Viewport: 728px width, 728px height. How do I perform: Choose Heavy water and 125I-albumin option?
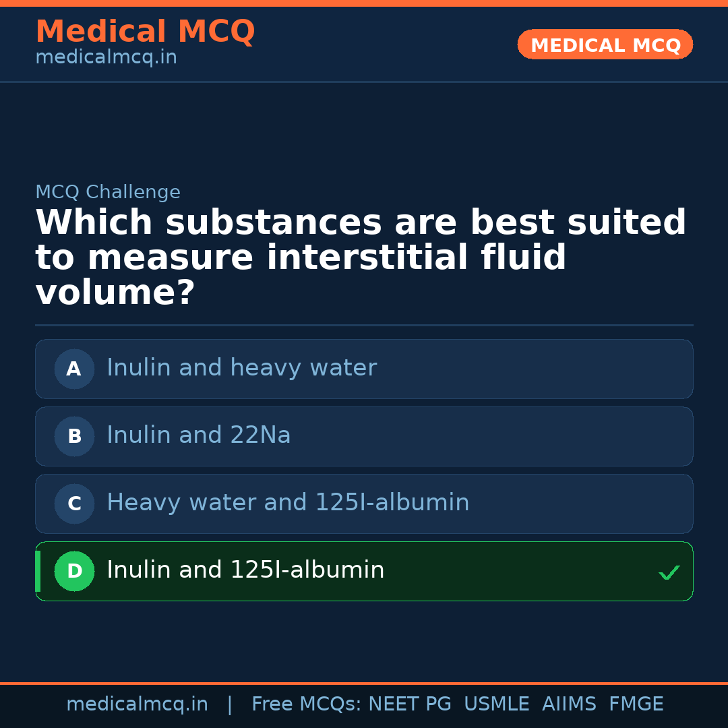click(288, 503)
